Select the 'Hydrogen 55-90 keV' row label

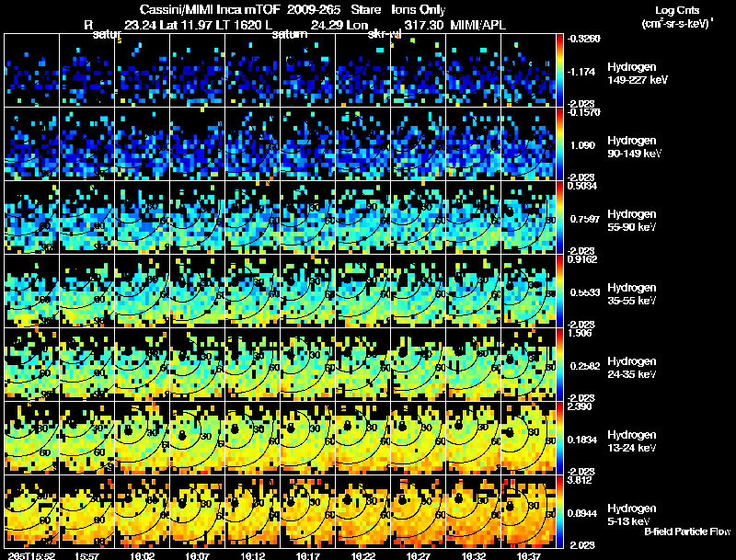click(x=632, y=221)
